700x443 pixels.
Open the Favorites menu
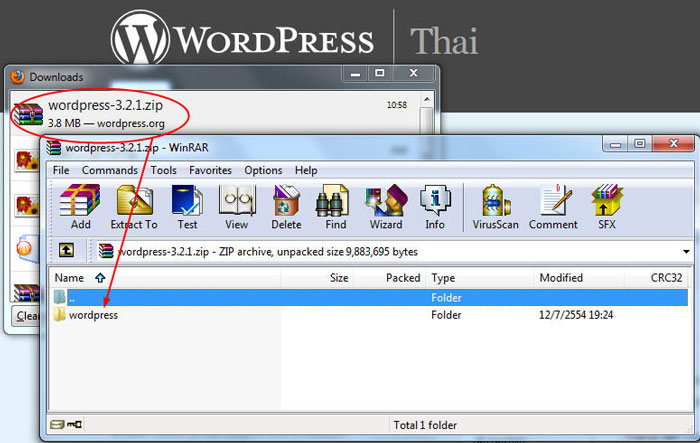click(x=210, y=170)
